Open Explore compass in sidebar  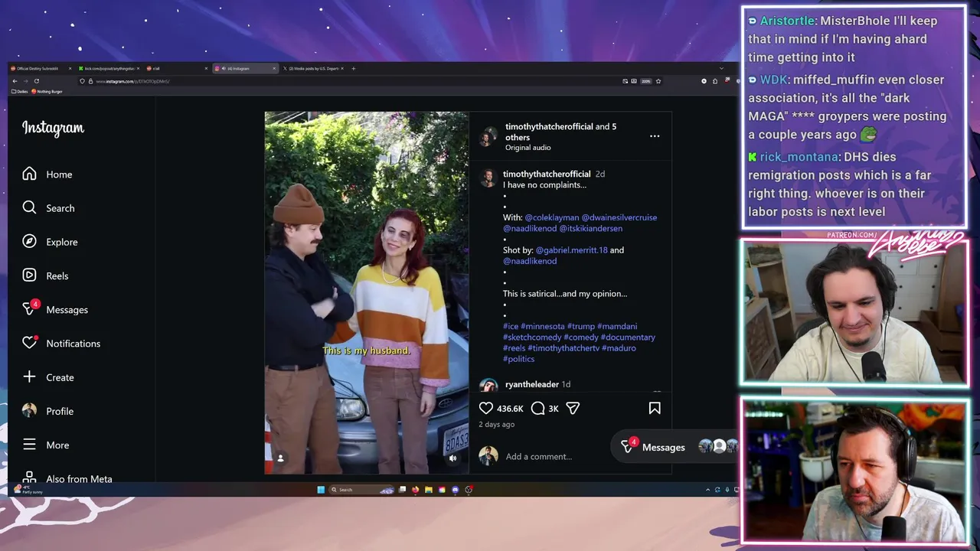(x=29, y=241)
